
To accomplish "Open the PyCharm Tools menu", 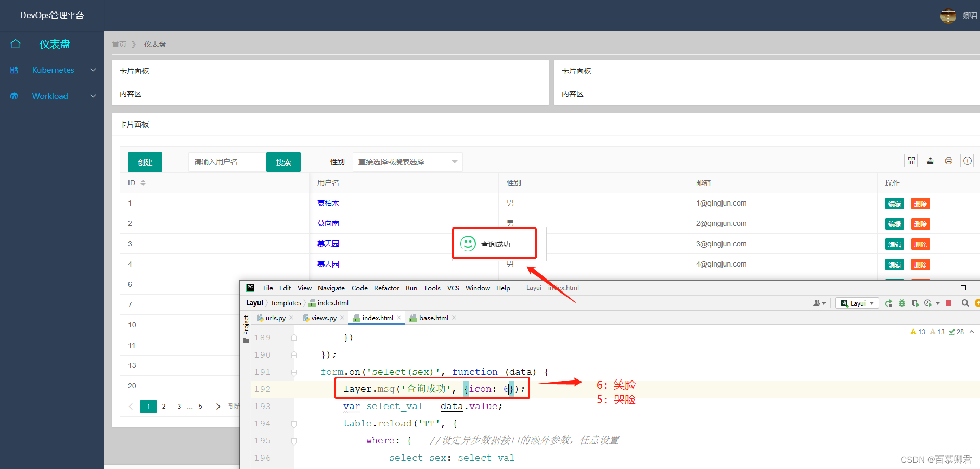I will [x=432, y=288].
